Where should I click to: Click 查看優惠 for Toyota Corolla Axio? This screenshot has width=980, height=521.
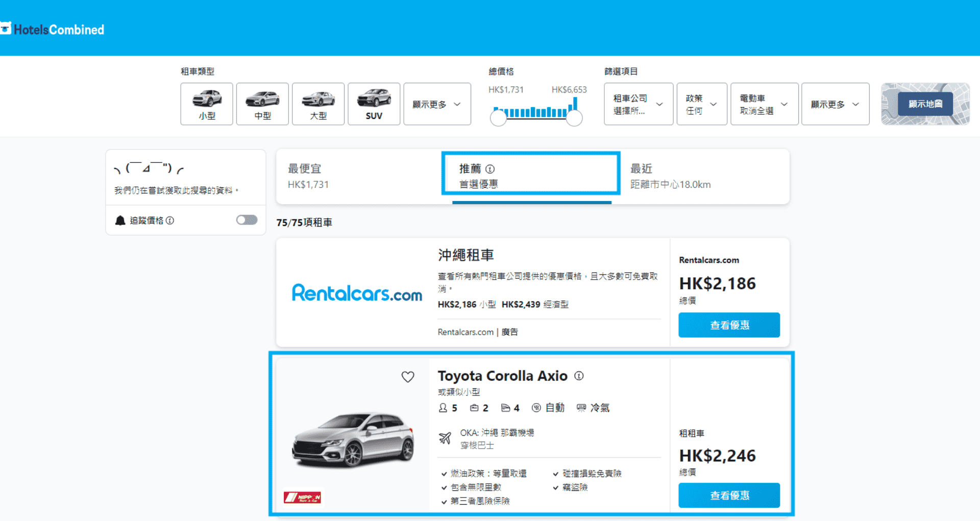[729, 495]
